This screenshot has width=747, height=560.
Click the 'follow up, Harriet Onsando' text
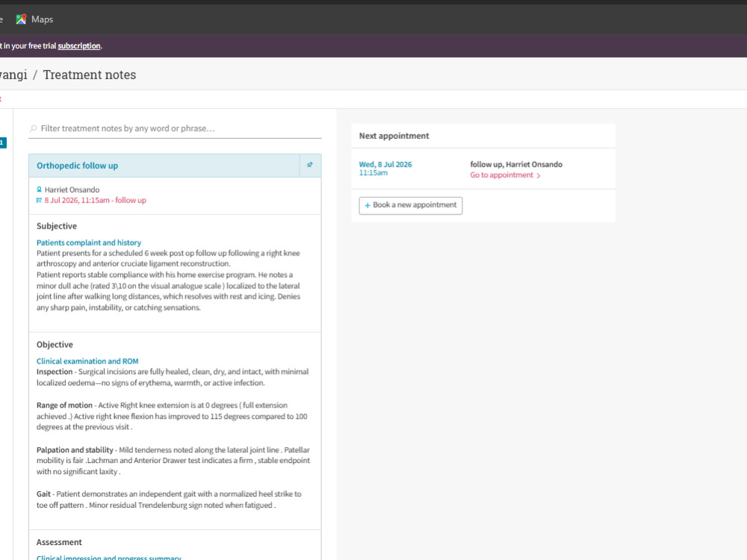coord(516,164)
